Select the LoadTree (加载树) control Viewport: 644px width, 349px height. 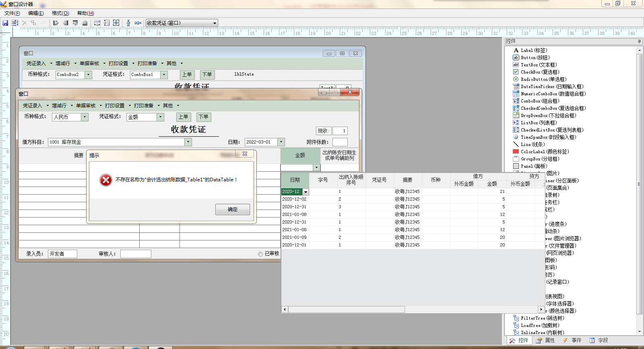point(536,325)
